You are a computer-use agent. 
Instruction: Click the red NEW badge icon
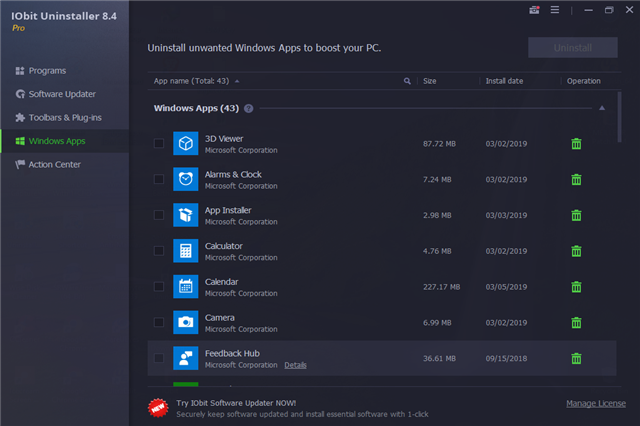click(x=157, y=405)
